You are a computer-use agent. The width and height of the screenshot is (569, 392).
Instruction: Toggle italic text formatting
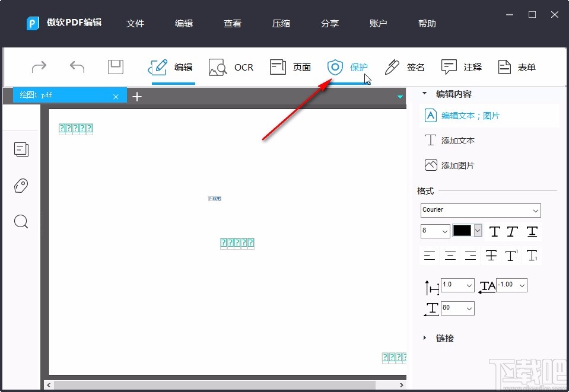(511, 231)
